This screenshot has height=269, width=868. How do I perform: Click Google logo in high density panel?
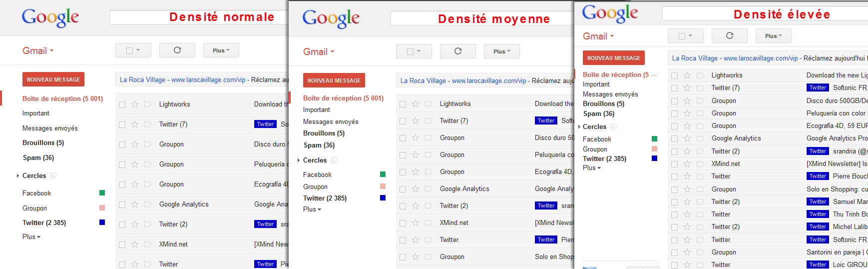[x=610, y=13]
